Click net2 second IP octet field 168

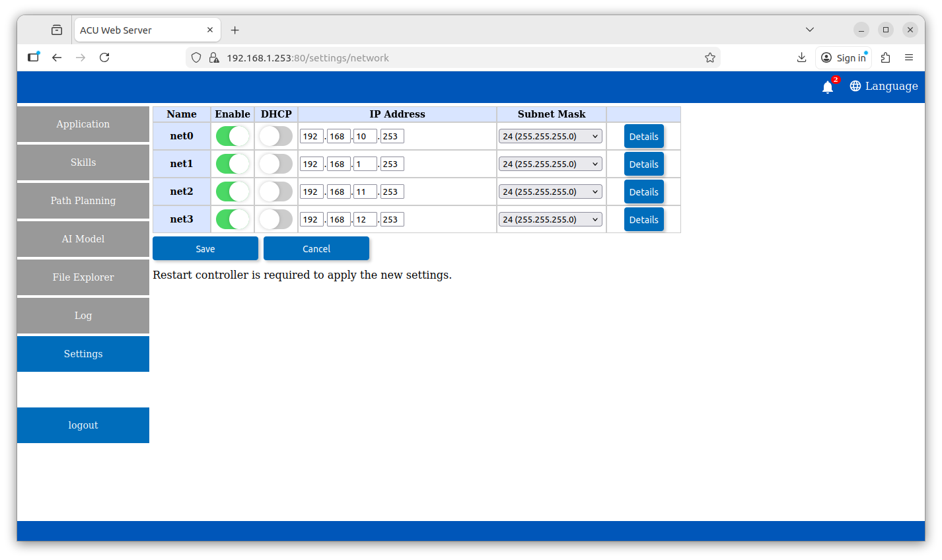338,192
